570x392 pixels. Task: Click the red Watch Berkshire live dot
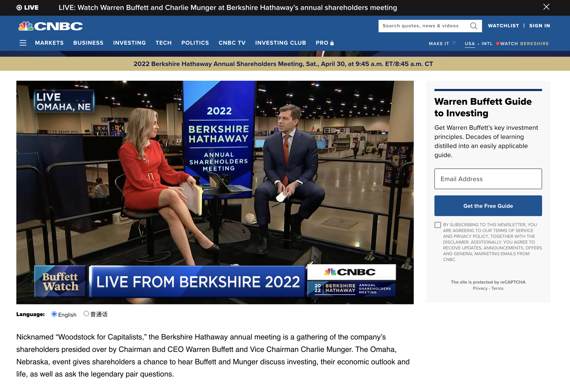(x=497, y=44)
